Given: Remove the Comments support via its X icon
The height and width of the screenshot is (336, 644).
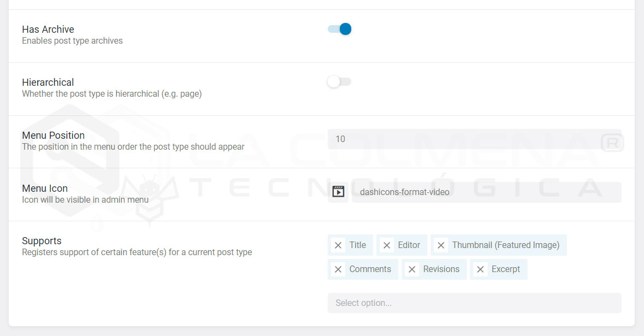Looking at the screenshot, I should pos(338,269).
